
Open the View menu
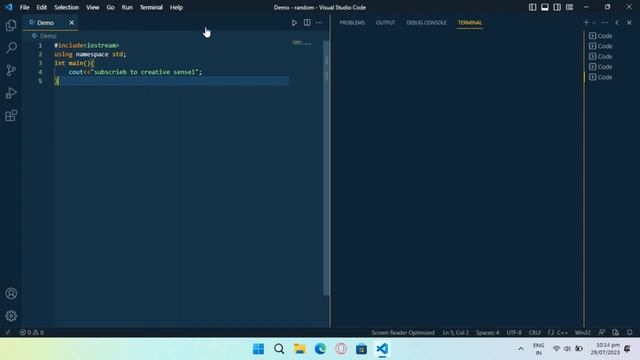click(x=93, y=7)
